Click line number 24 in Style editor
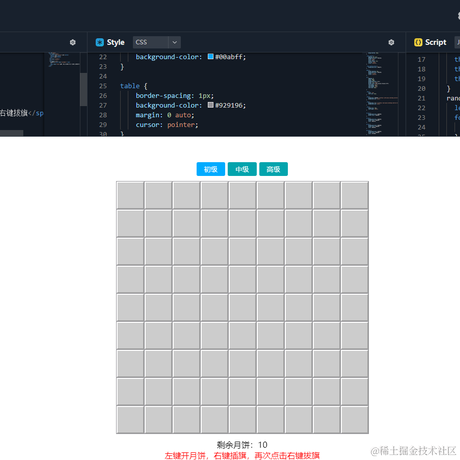 [x=103, y=76]
